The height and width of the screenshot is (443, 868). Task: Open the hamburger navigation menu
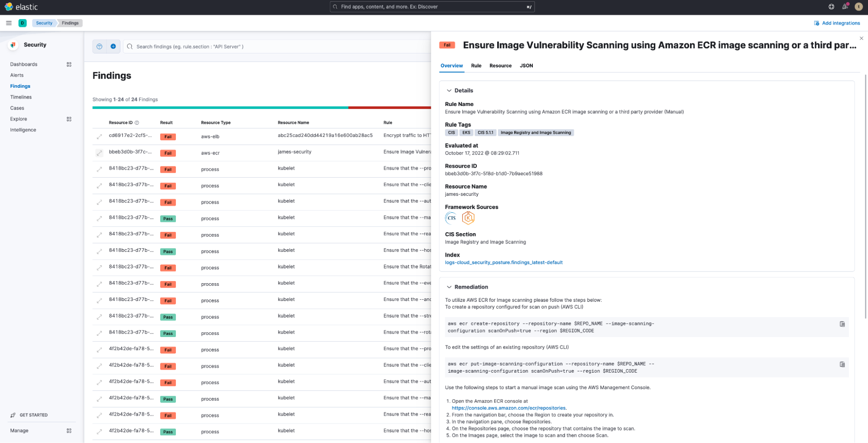(9, 23)
